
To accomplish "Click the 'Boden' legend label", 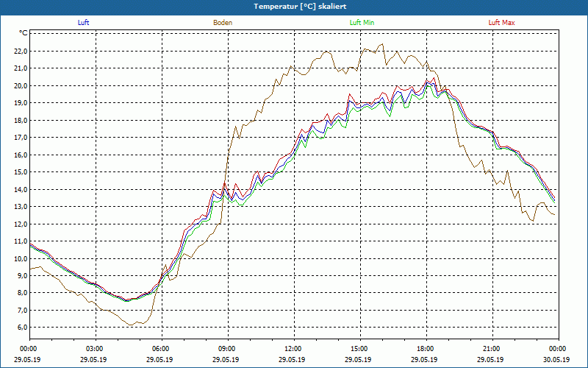I will (x=223, y=23).
